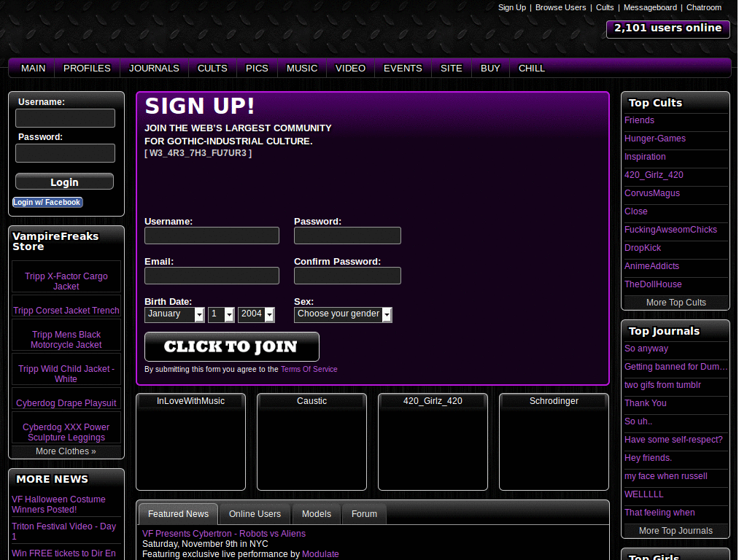This screenshot has width=747, height=560.
Task: Focus the login Username field in sidebar
Action: pos(65,118)
